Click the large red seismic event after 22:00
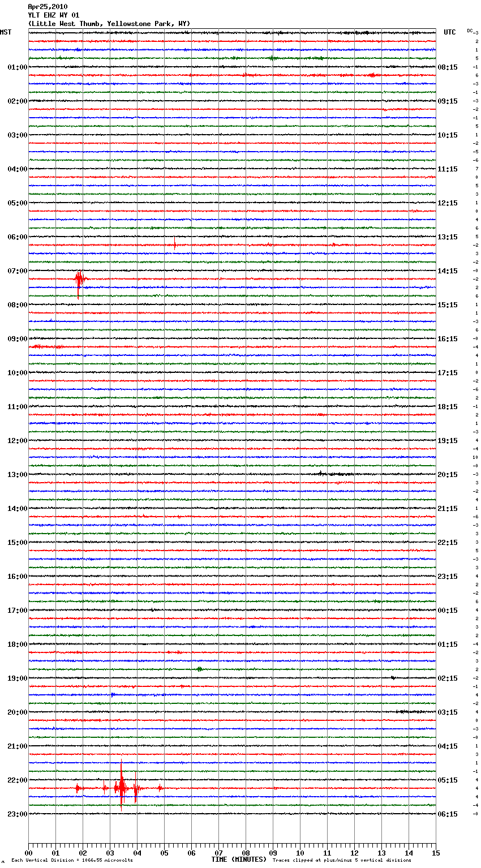This screenshot has width=481, height=868. 121,787
